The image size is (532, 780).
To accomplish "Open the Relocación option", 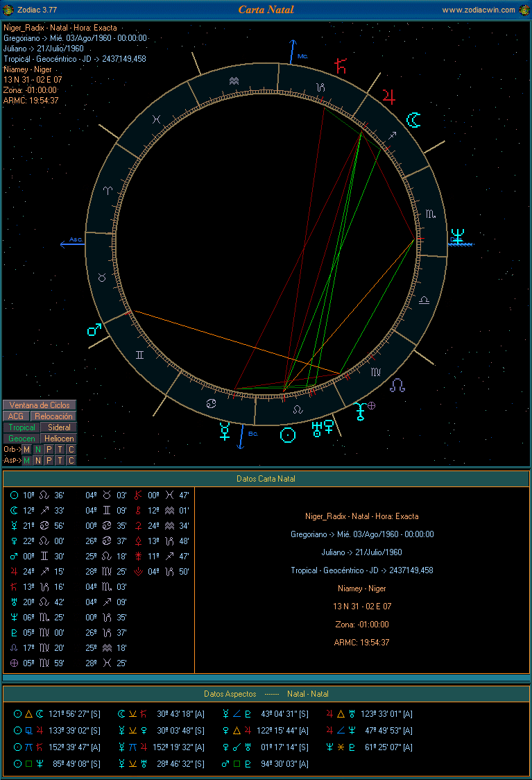I will 53,416.
